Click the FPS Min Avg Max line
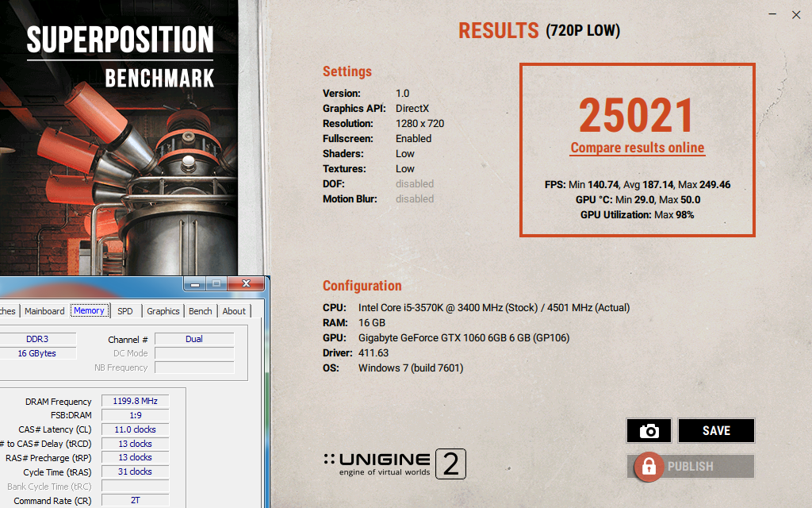This screenshot has width=812, height=508. pos(638,184)
